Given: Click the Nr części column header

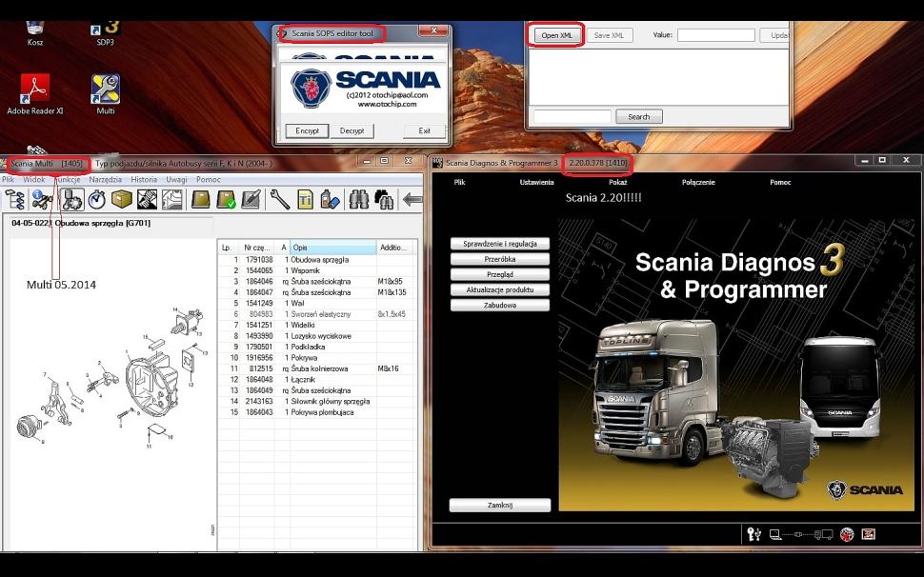Looking at the screenshot, I should coord(257,248).
